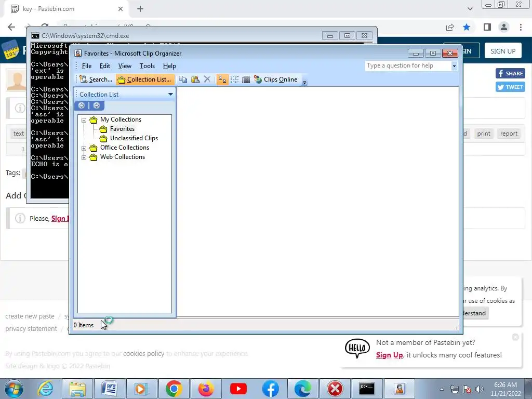The width and height of the screenshot is (532, 399).
Task: Open Firefox from the taskbar
Action: click(206, 389)
